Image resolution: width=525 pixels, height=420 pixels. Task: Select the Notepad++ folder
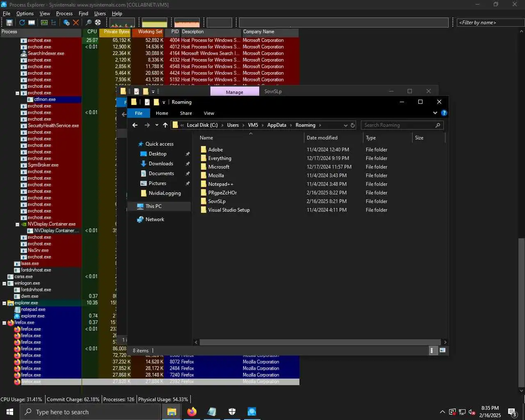pyautogui.click(x=220, y=184)
